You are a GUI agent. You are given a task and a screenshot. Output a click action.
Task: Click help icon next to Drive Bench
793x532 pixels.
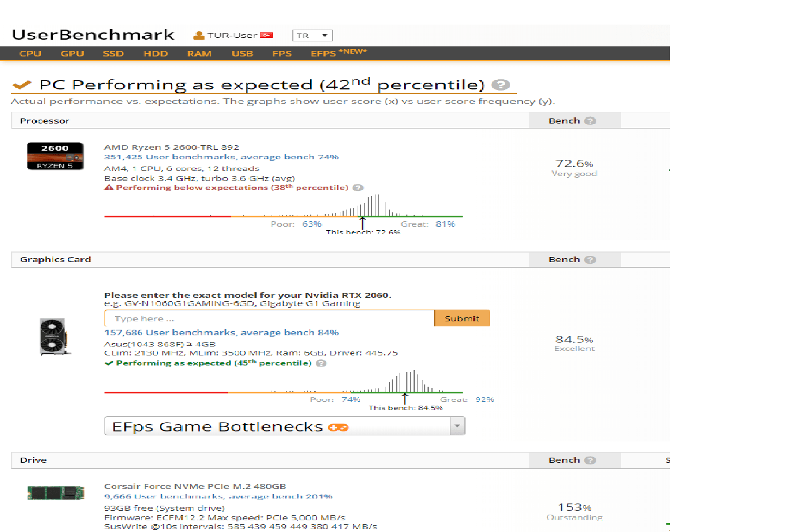click(x=590, y=460)
